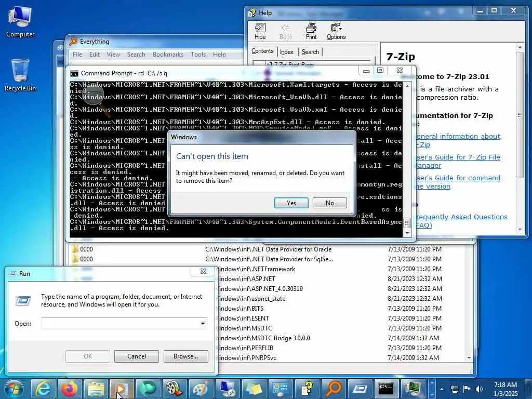Switch to the Search tab in Help

click(x=310, y=52)
